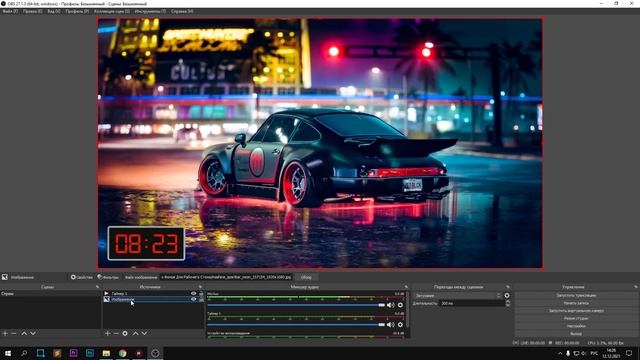The width and height of the screenshot is (640, 360).
Task: Open source properties gear in sources toolbar
Action: click(125, 333)
